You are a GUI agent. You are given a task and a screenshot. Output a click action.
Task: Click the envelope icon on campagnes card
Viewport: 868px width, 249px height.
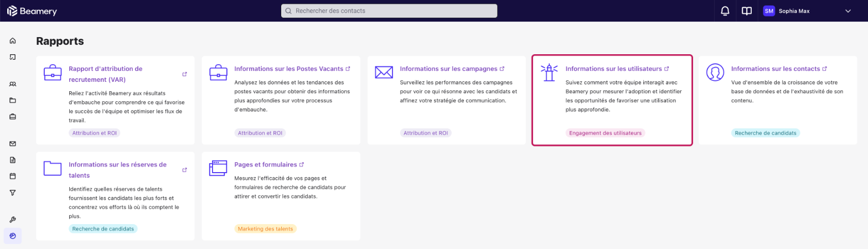tap(384, 72)
